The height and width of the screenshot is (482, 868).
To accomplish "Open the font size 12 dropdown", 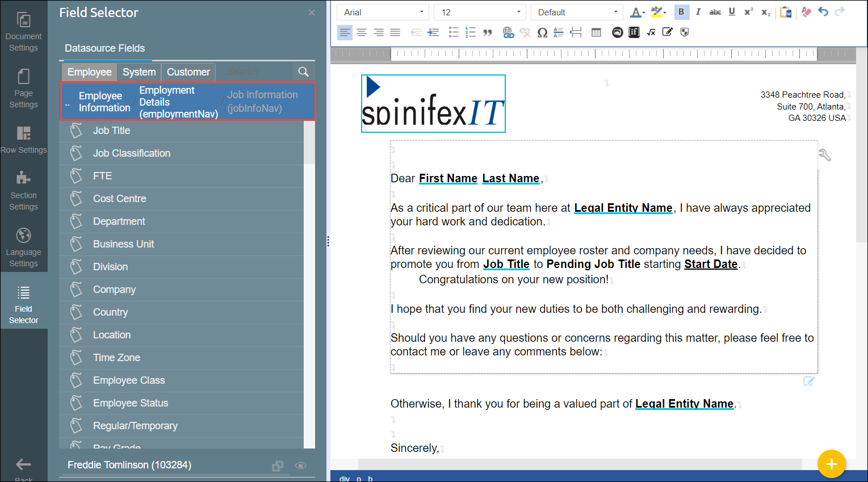I will (x=480, y=12).
